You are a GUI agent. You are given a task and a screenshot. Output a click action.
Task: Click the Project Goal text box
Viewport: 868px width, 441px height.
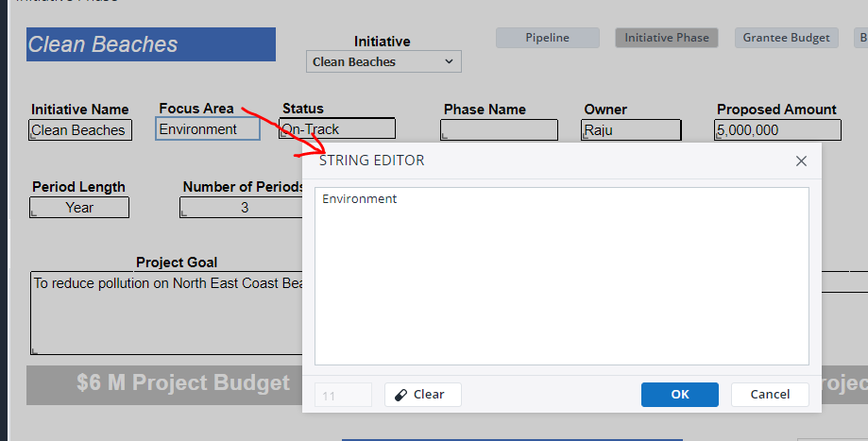(x=166, y=314)
